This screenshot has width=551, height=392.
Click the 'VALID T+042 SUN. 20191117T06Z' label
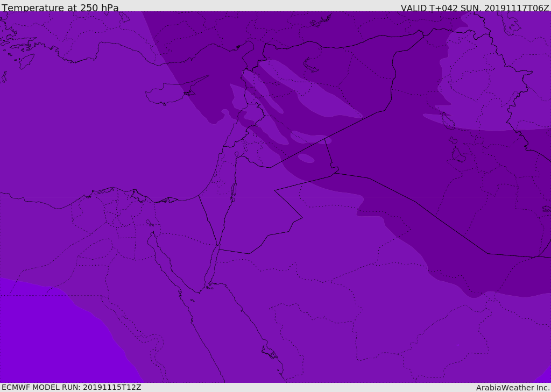475,8
